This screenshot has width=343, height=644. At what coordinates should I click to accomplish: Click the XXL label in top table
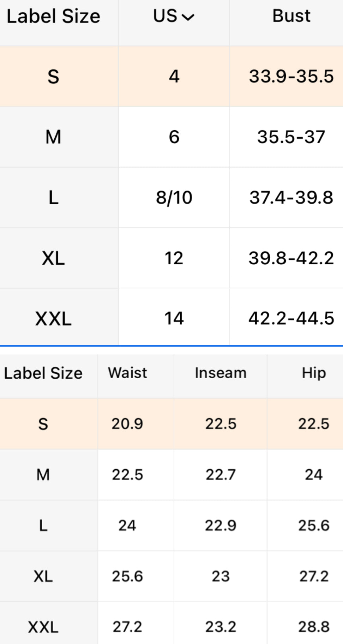point(53,319)
